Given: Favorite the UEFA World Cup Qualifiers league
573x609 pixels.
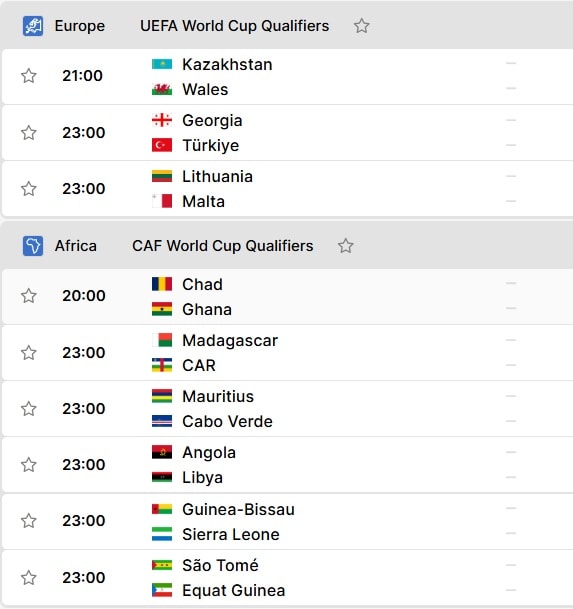Looking at the screenshot, I should (361, 26).
